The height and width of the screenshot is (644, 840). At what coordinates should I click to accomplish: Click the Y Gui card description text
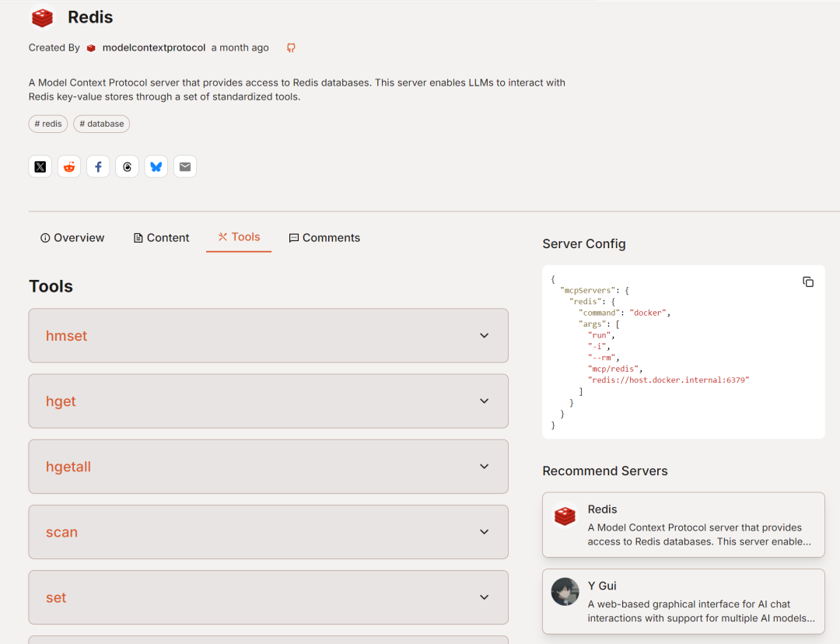tap(702, 611)
